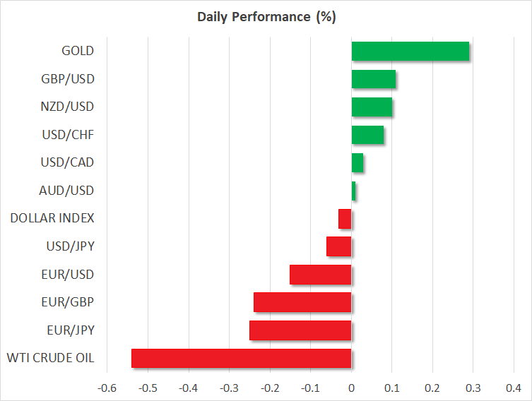Select the USD/JPY red bar
The image size is (532, 401).
click(x=338, y=246)
